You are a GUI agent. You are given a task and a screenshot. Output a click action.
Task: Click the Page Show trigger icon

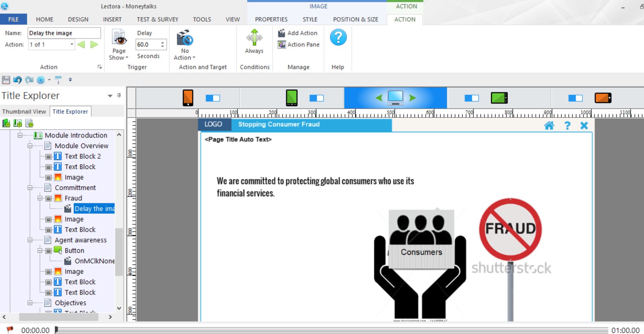(119, 38)
